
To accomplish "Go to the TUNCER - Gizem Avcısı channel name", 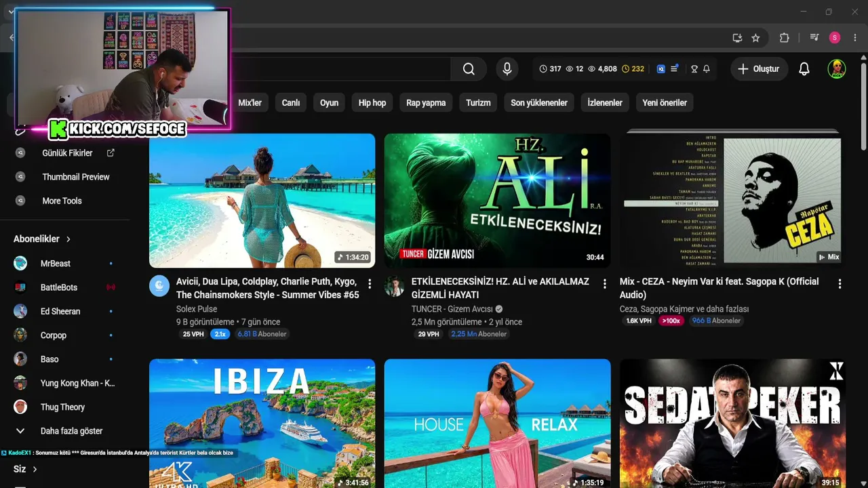I will click(452, 309).
